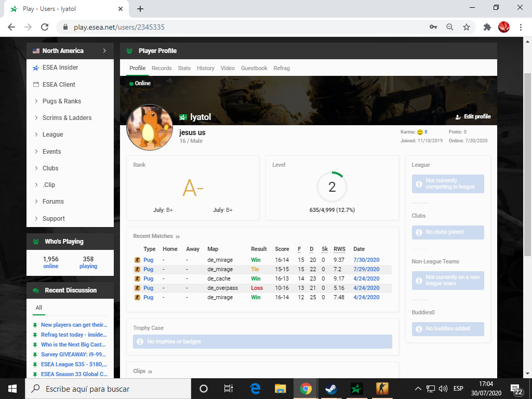532x399 pixels.
Task: Open the 'ESEA League S35' discussion link
Action: (74, 364)
